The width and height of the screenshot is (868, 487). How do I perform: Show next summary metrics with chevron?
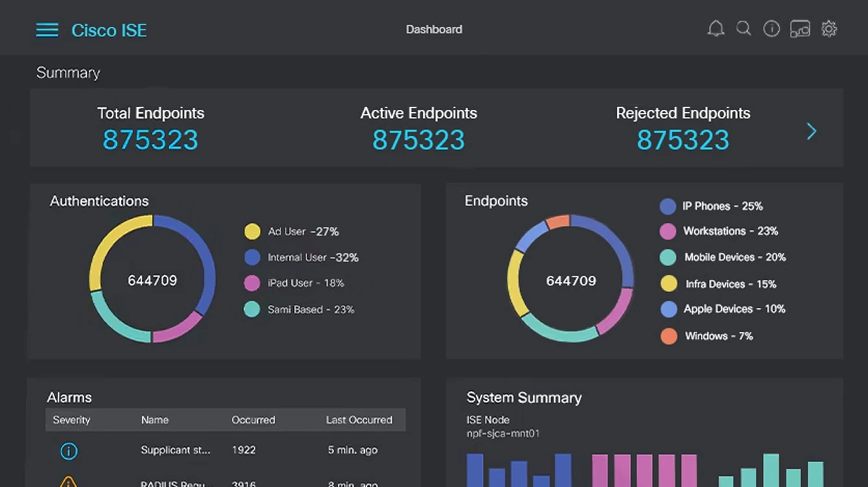click(x=812, y=132)
